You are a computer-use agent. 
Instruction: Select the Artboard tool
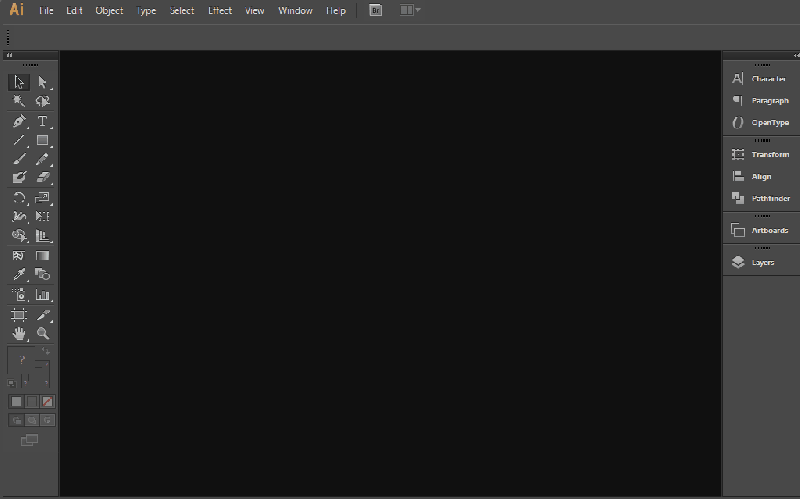19,315
